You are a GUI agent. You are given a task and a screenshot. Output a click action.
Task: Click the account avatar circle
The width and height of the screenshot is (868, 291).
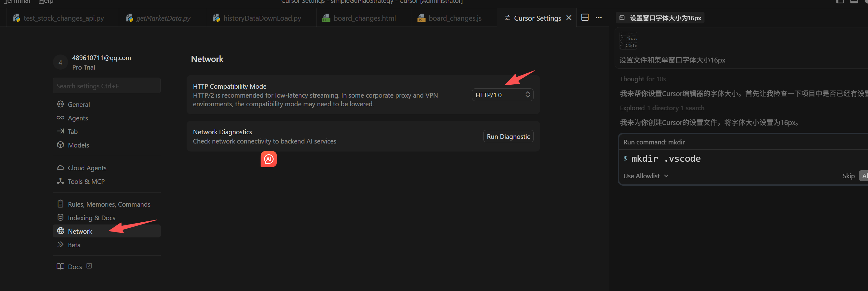[x=60, y=62]
